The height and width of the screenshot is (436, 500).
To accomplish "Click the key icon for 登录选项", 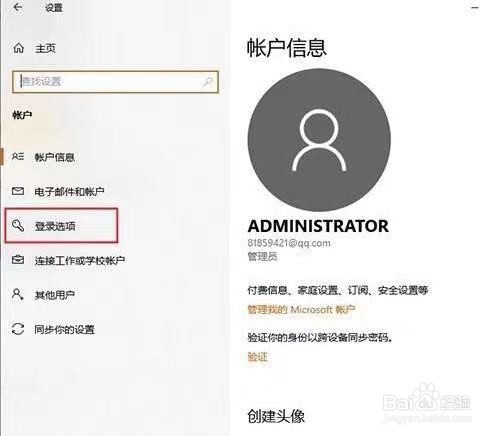I will tap(18, 226).
